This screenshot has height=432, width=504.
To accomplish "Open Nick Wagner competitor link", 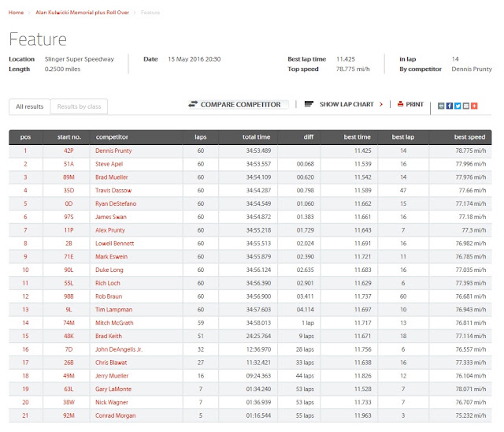I will coord(112,402).
